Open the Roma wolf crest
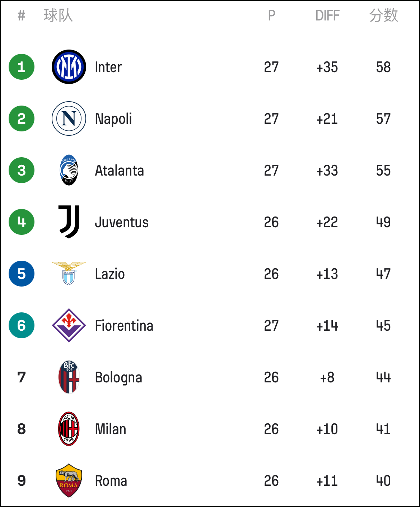 tap(69, 480)
